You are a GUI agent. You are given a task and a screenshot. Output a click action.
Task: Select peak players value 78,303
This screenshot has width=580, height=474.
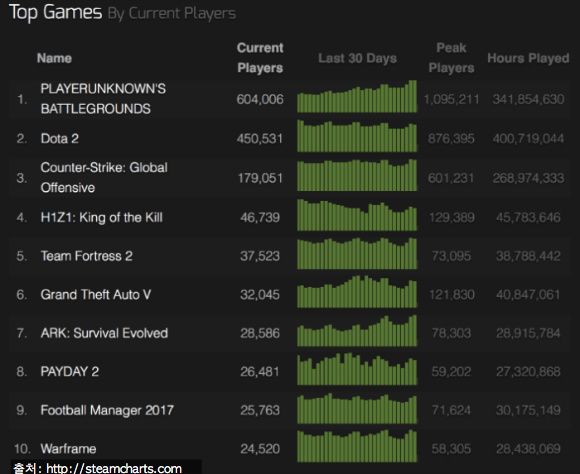tap(451, 333)
